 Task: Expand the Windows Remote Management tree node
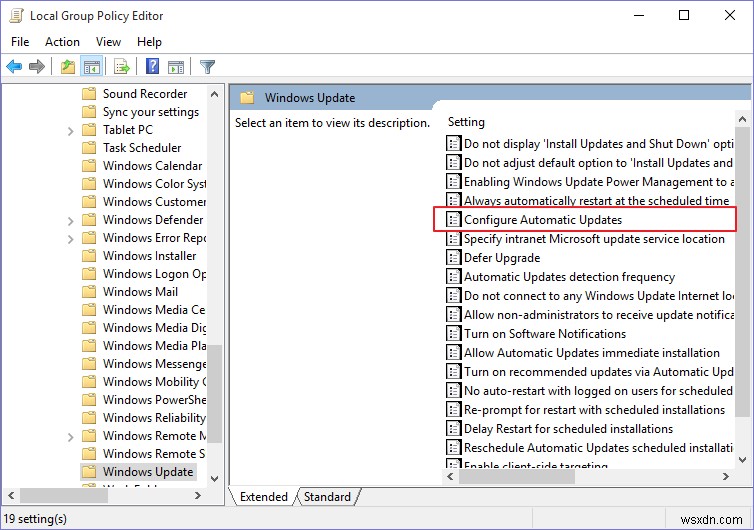coord(71,437)
